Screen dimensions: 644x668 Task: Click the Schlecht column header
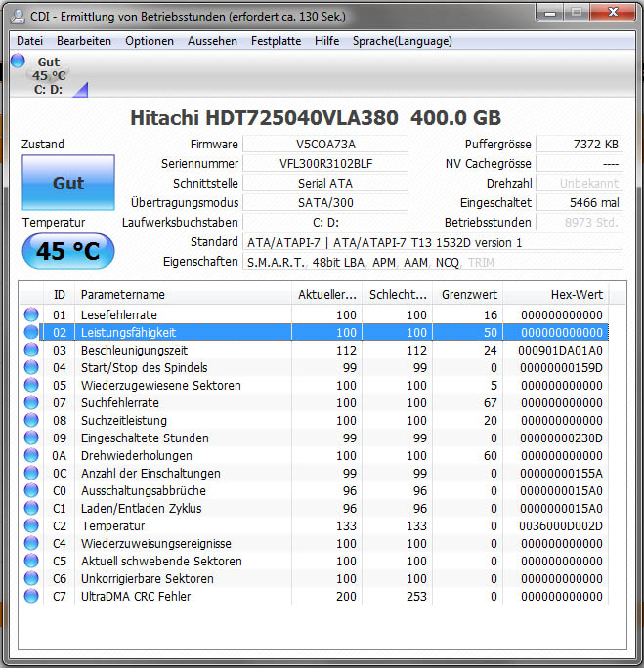coord(397,294)
